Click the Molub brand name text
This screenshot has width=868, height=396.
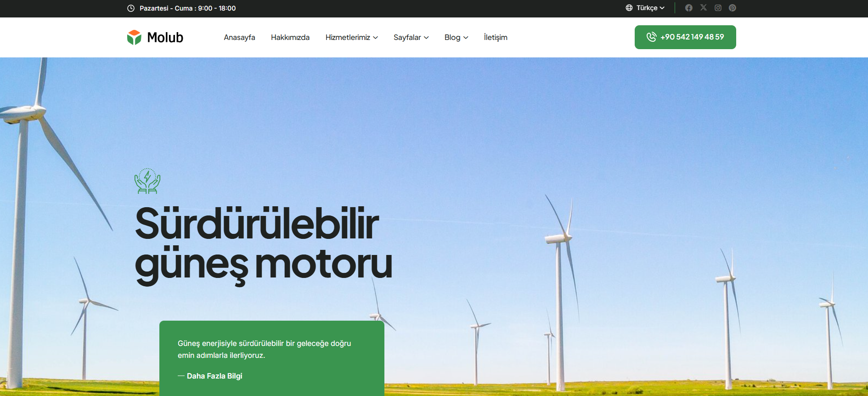[165, 37]
